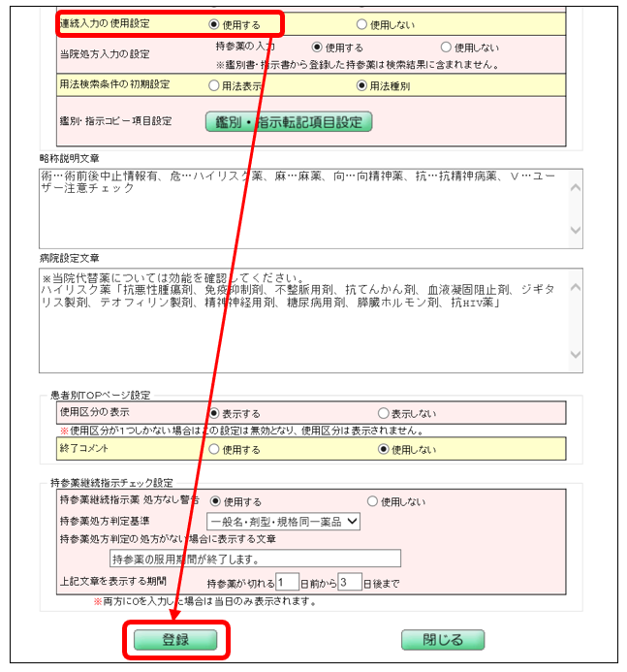The image size is (627, 672).
Task: Open 鑑別・指示転記項目設定 button
Action: coord(289,122)
